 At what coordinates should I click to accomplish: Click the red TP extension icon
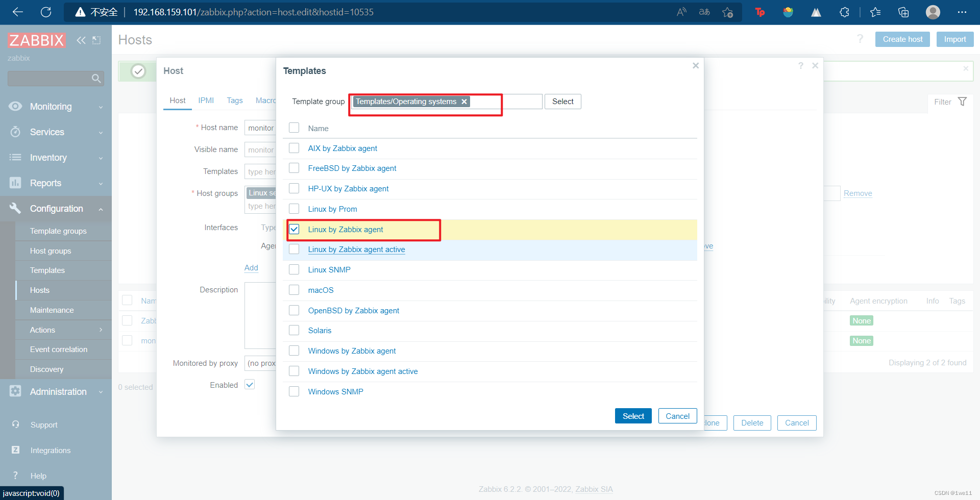coord(760,12)
